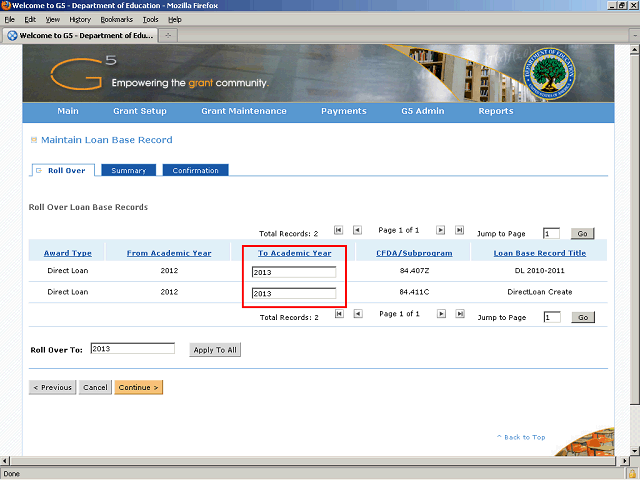Open the Grant Setup navigation item

(140, 111)
